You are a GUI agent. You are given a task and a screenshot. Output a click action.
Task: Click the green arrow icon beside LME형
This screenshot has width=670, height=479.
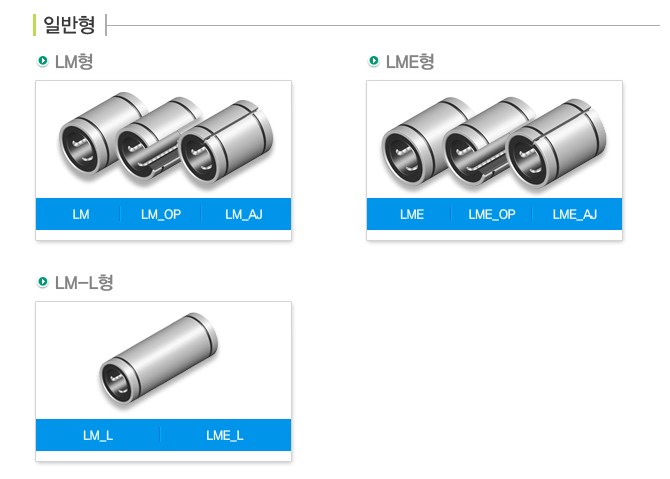(373, 61)
